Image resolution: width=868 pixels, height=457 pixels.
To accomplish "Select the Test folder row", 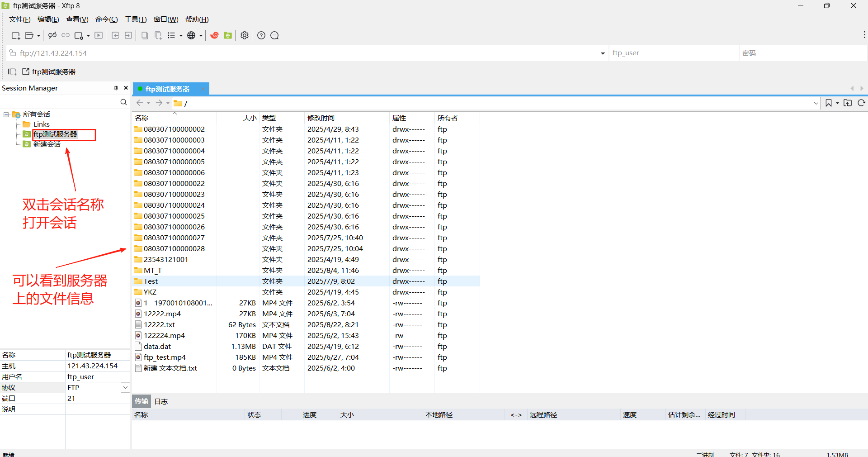I will 306,281.
